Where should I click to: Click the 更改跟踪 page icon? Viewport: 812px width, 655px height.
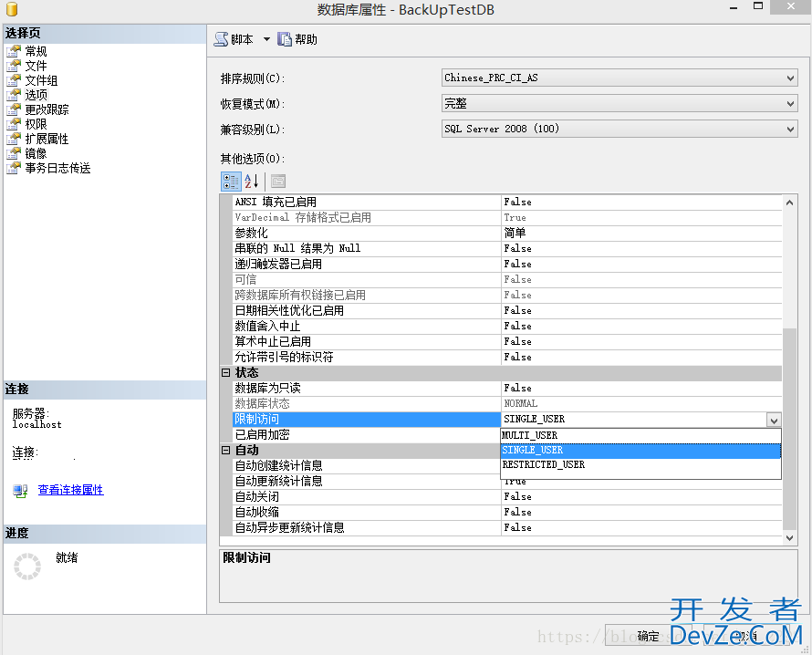14,109
